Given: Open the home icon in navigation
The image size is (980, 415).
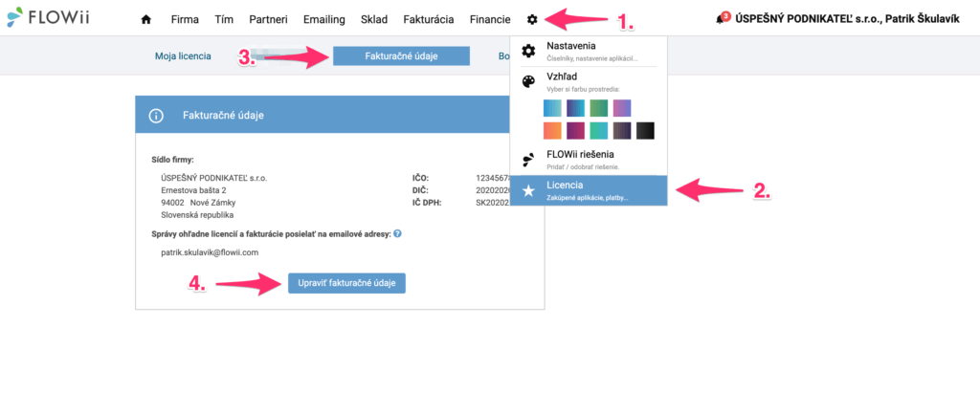Looking at the screenshot, I should tap(146, 19).
